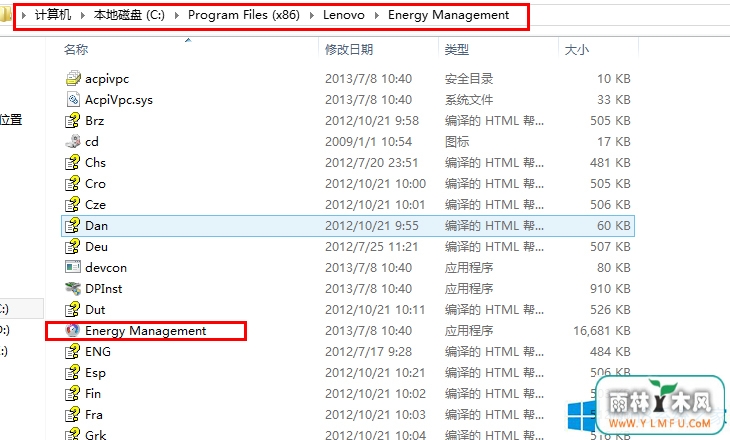
Task: Select the devcon application icon
Action: point(73,267)
